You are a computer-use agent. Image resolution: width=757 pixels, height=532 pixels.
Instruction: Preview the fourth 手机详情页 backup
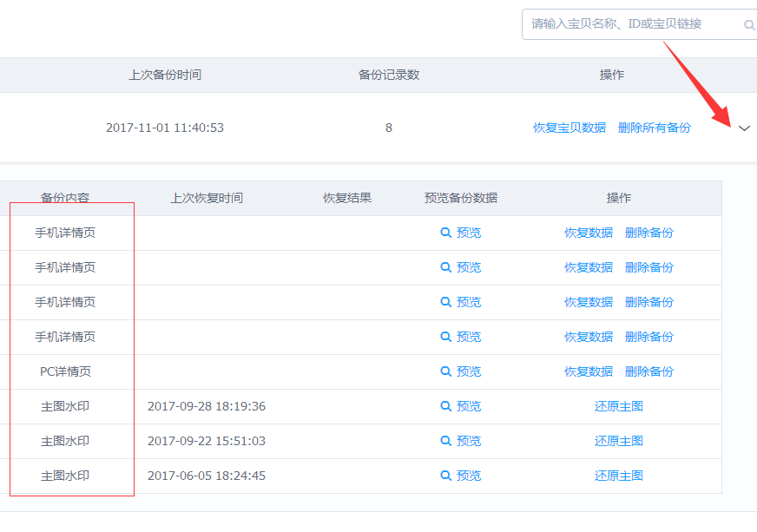461,337
